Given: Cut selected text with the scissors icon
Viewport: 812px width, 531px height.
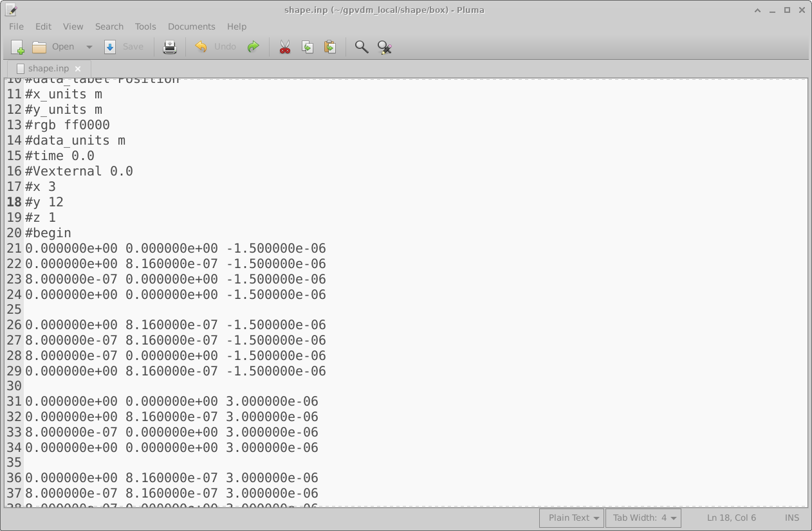Looking at the screenshot, I should click(284, 46).
